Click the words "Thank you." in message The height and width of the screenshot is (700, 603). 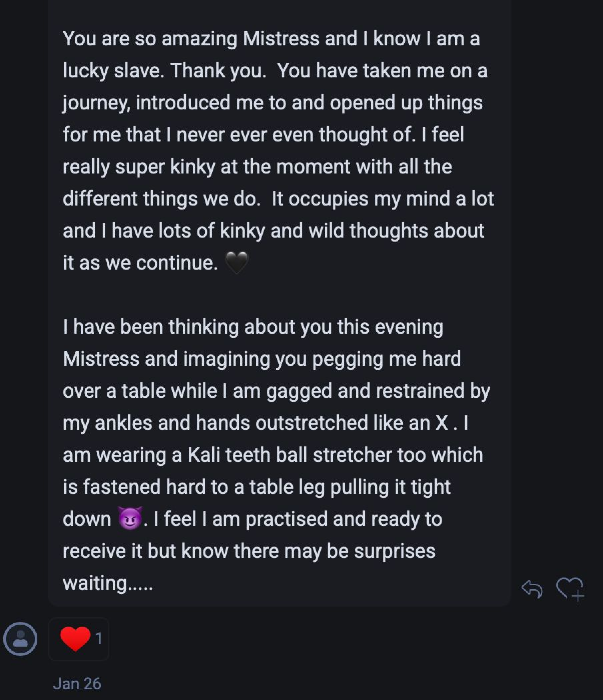pyautogui.click(x=218, y=71)
